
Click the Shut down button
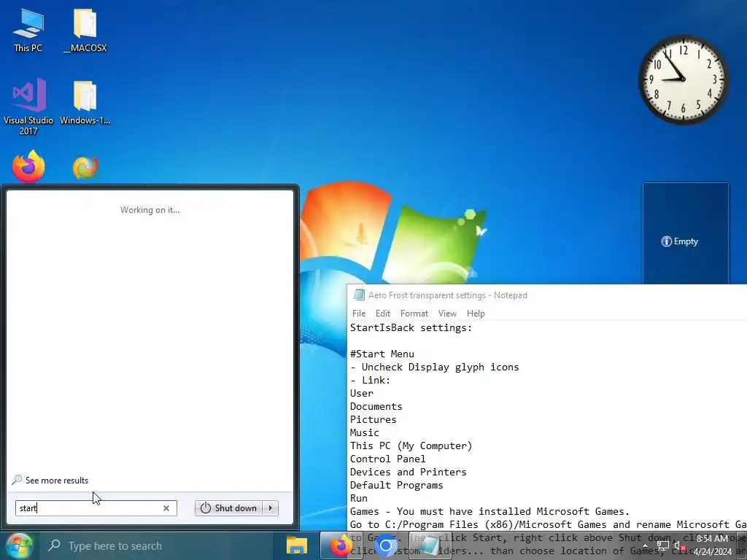(x=228, y=508)
